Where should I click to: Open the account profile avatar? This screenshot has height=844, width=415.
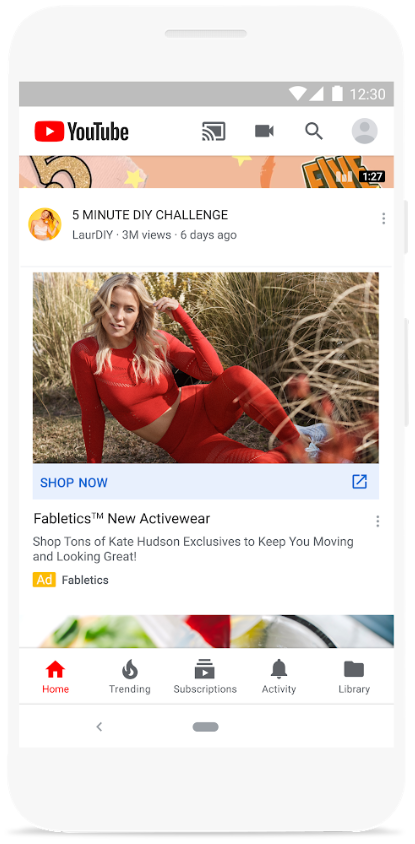pos(364,131)
